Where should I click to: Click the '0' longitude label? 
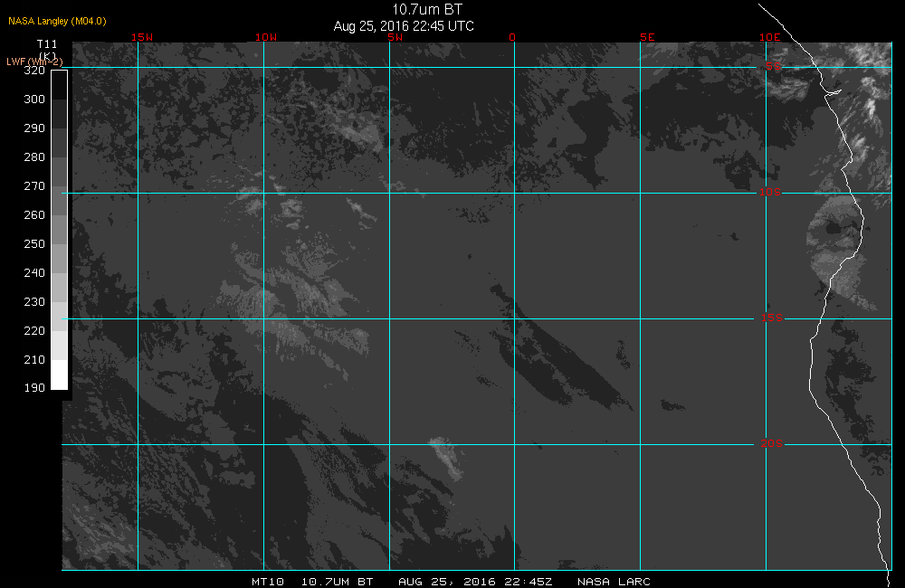click(512, 37)
